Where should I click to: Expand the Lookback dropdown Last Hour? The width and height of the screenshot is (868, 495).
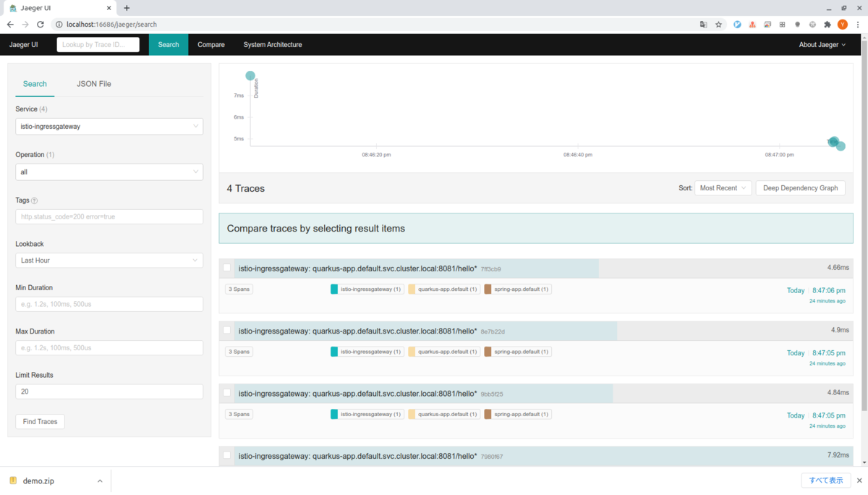coord(109,261)
